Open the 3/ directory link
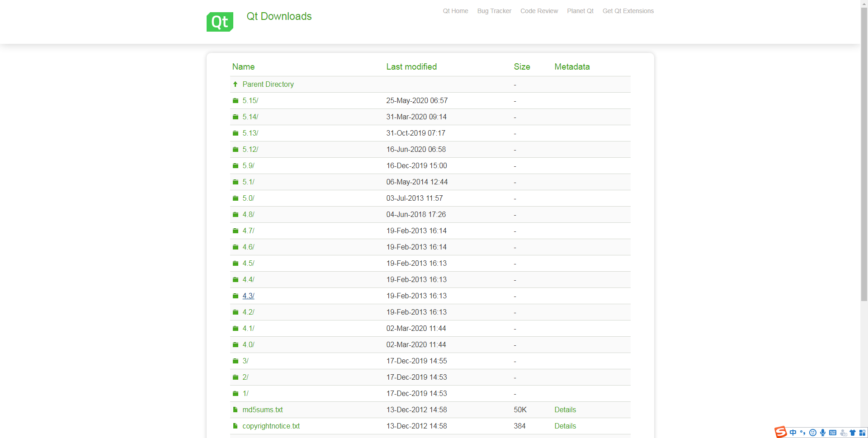Screen dimensions: 868x438 click(x=245, y=361)
